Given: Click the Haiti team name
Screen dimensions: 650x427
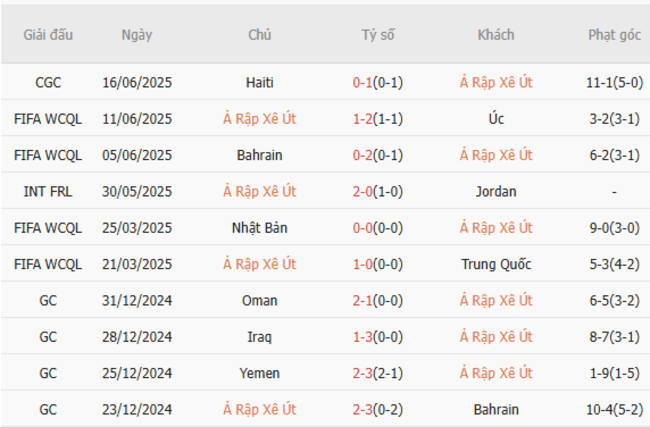Looking at the screenshot, I should (x=259, y=82).
